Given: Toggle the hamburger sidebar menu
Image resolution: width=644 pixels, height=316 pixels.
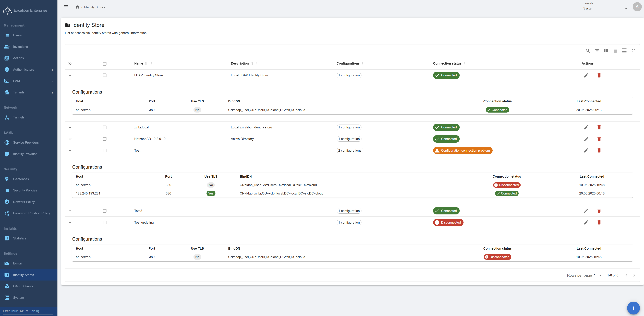Looking at the screenshot, I should point(66,7).
